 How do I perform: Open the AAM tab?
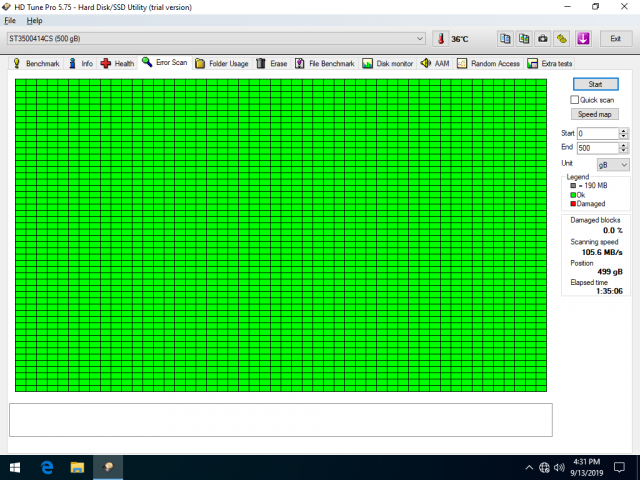[x=435, y=63]
